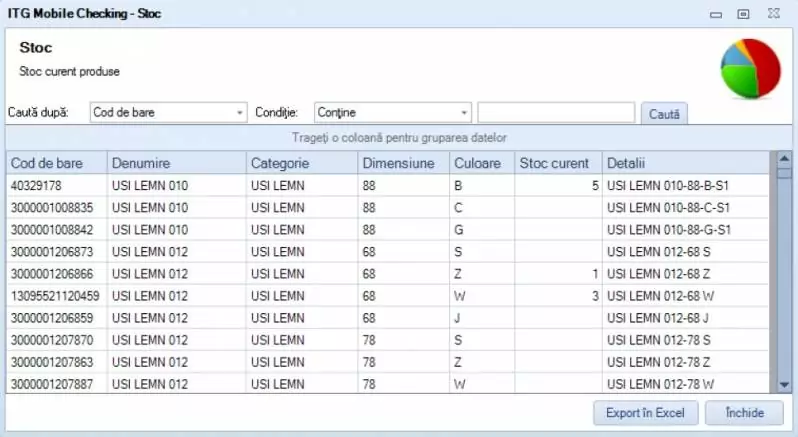Open the Condiție 'Conține' dropdown
798x437 pixels.
coord(392,112)
